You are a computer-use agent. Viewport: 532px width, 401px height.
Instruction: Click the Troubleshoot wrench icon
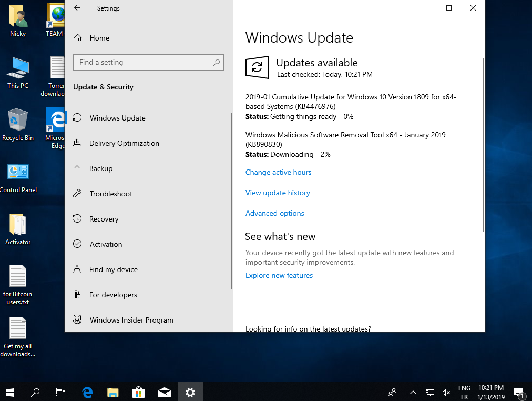pos(77,194)
